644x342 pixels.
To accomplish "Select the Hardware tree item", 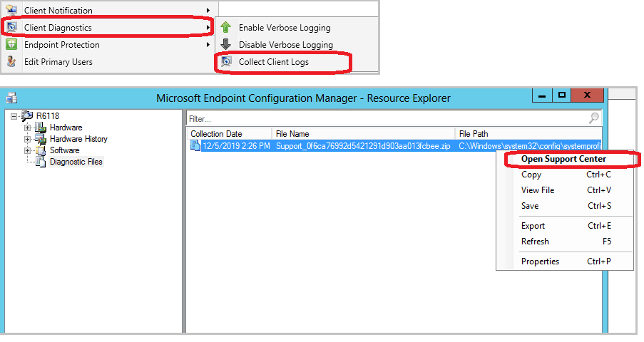I will click(66, 128).
